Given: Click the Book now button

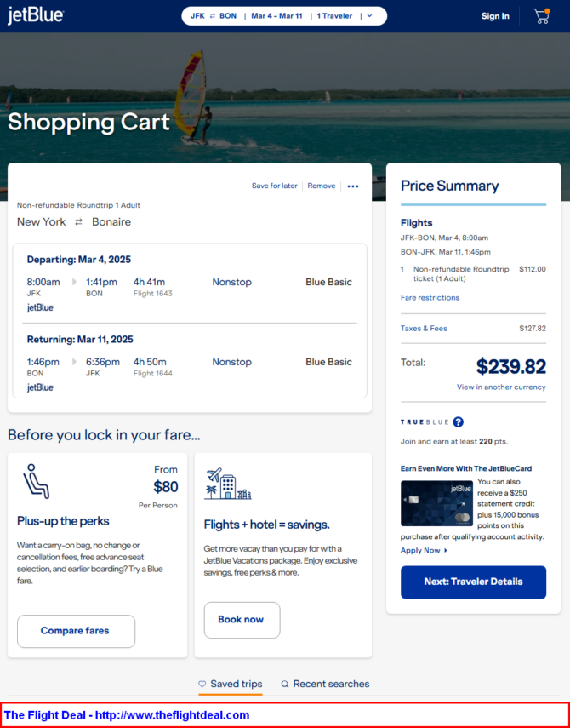Looking at the screenshot, I should point(242,620).
